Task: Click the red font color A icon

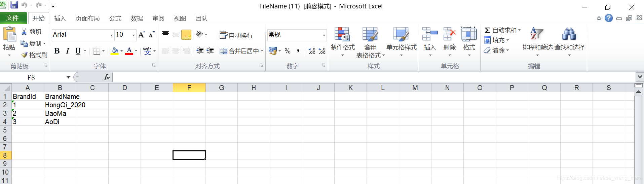Action: point(129,51)
